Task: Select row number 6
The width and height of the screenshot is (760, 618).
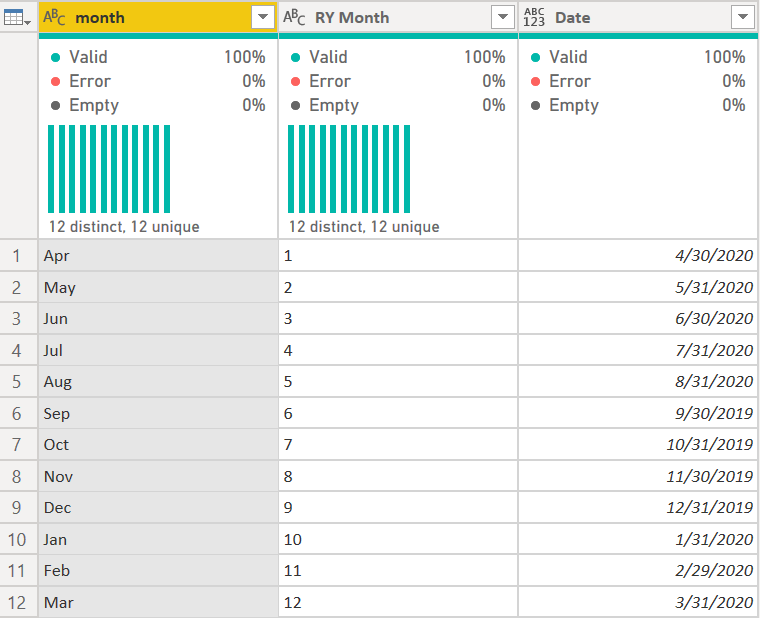Action: (x=18, y=413)
